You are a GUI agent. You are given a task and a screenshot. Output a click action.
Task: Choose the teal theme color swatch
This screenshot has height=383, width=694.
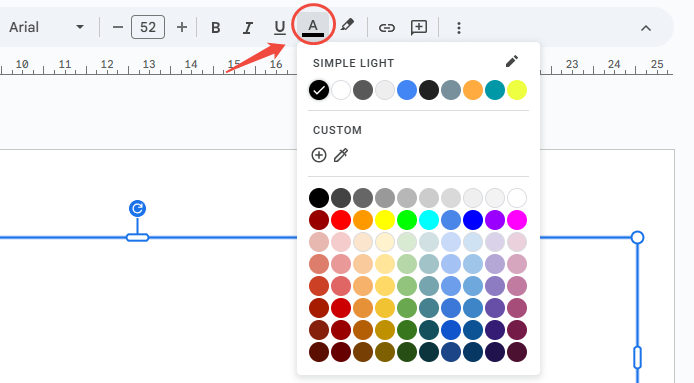(x=495, y=90)
